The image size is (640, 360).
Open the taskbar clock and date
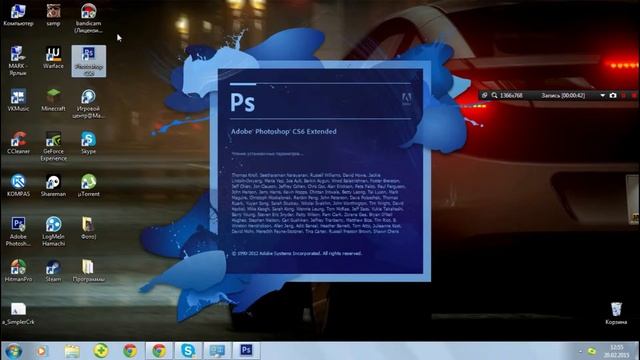point(616,351)
